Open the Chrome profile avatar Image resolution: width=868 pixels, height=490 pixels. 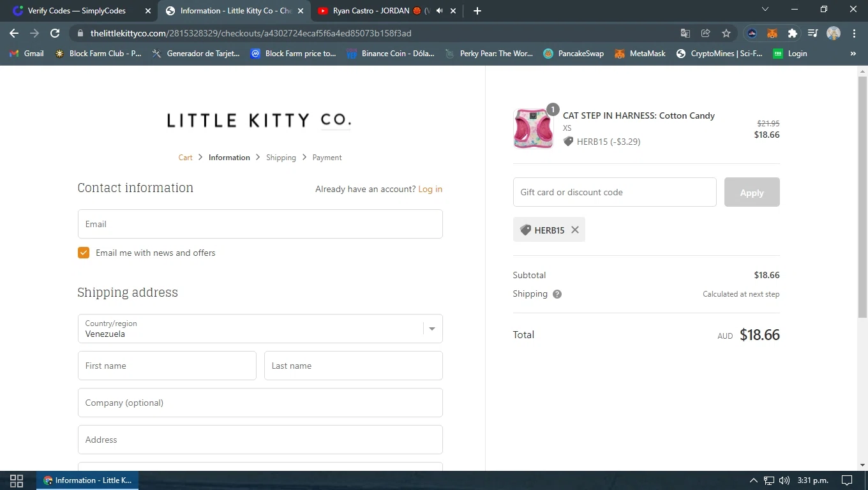[x=834, y=33]
